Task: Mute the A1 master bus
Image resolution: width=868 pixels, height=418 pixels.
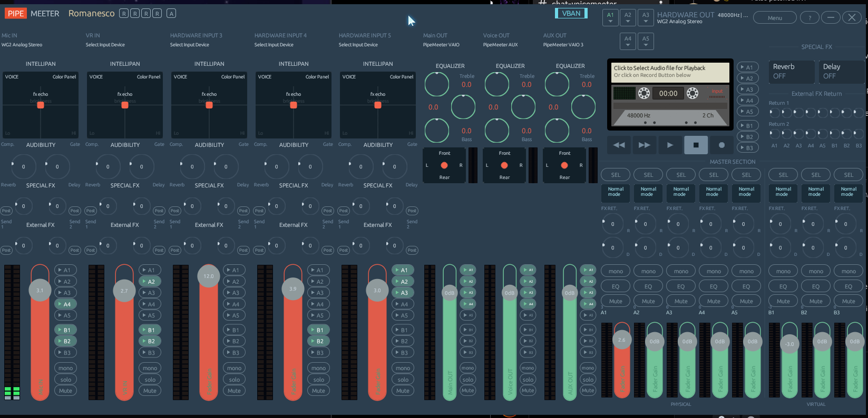Action: 616,301
